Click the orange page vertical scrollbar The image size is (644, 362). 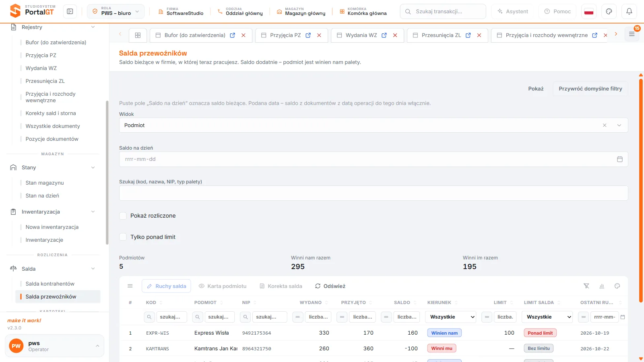641,190
